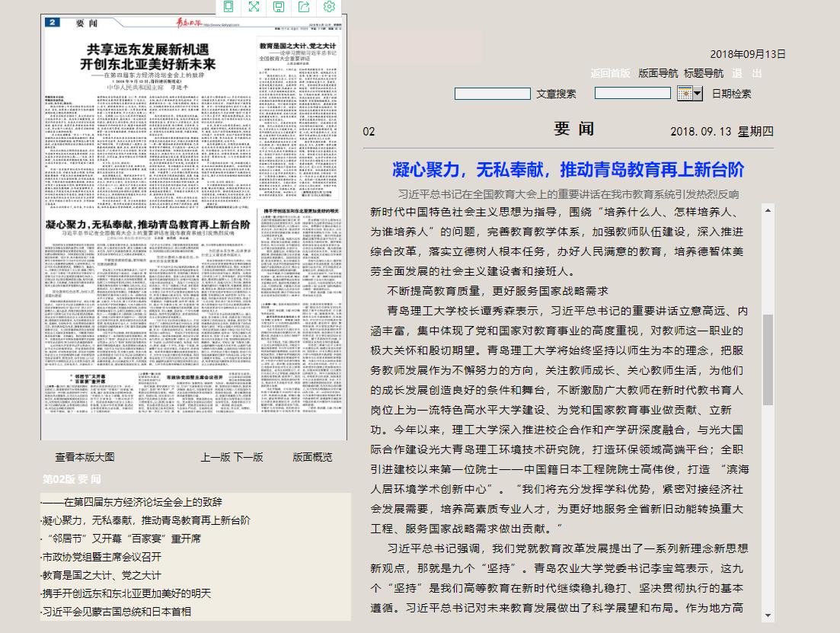Click the tablet/mobile view icon
Image resolution: width=840 pixels, height=633 pixels.
229,7
